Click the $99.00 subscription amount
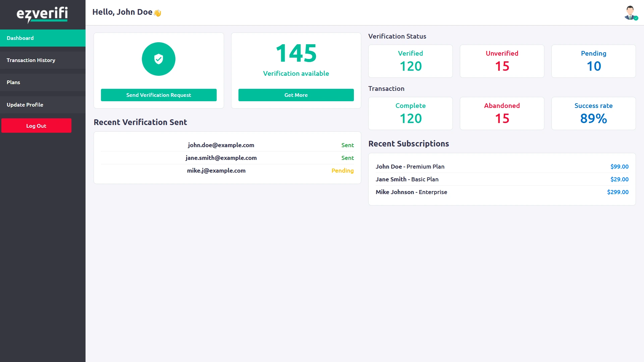This screenshot has height=362, width=644. pos(619,167)
